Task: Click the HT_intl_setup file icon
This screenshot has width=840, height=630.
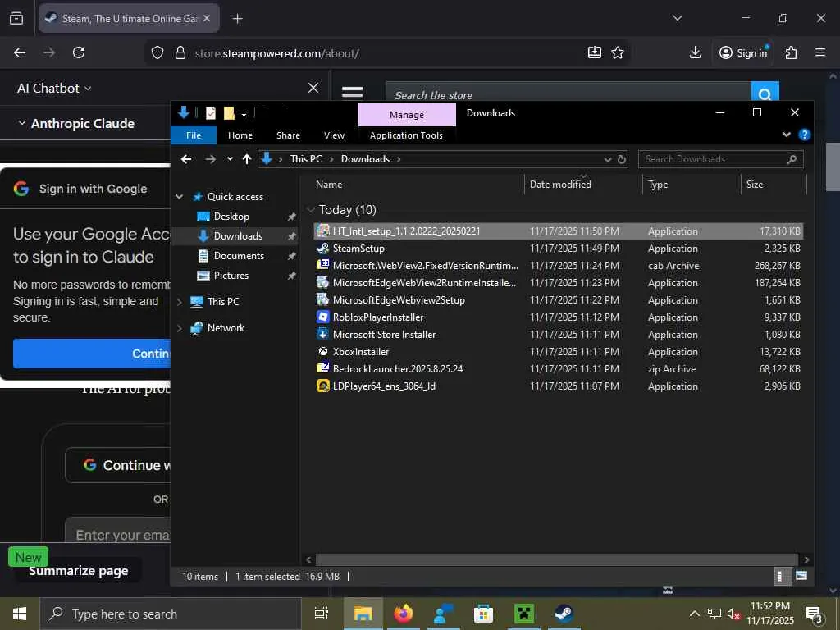Action: click(323, 231)
